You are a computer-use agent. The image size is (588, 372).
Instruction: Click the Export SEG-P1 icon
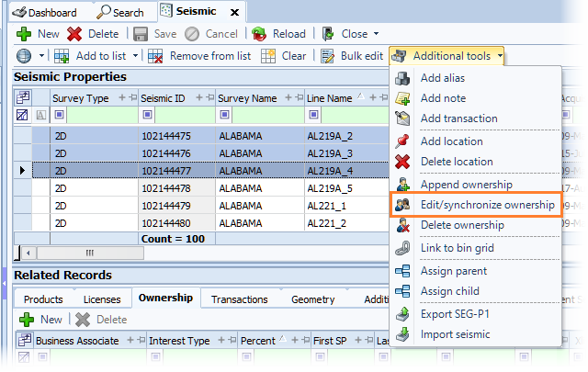coord(402,314)
